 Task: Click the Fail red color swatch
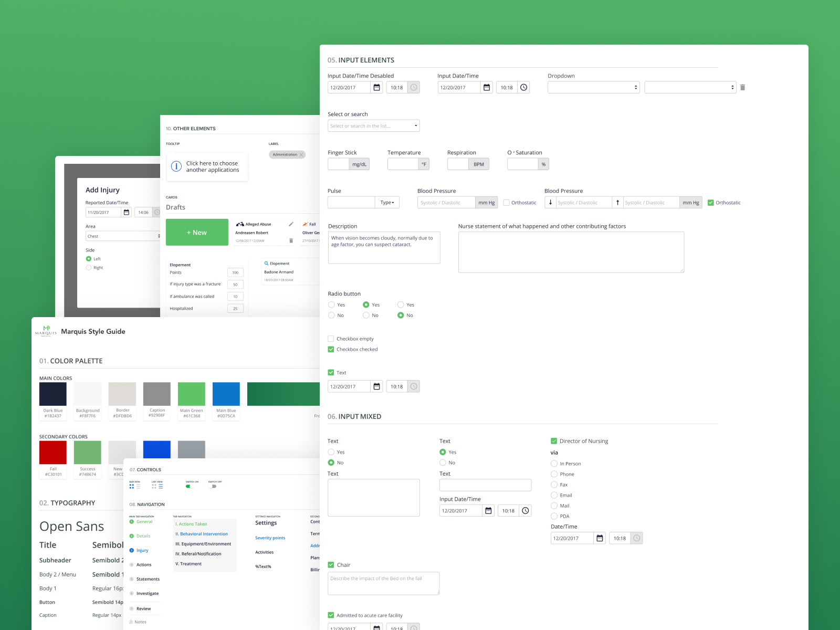(x=53, y=453)
